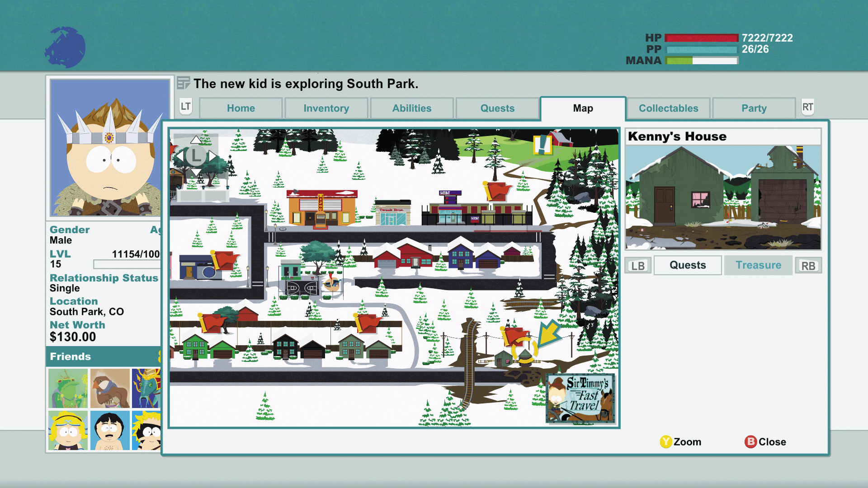Click the red house on the middle street
The width and height of the screenshot is (868, 488).
(404, 253)
